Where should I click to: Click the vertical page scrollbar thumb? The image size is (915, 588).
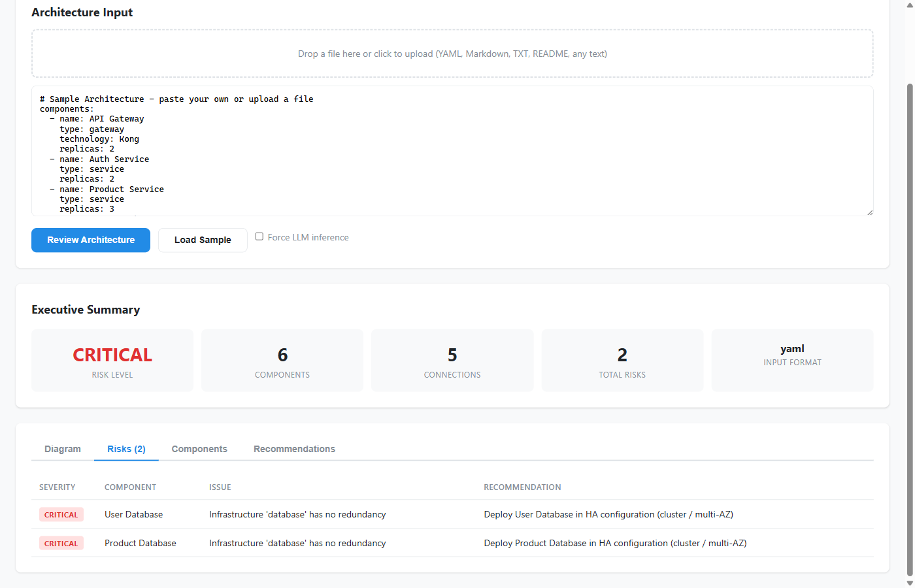pyautogui.click(x=909, y=330)
